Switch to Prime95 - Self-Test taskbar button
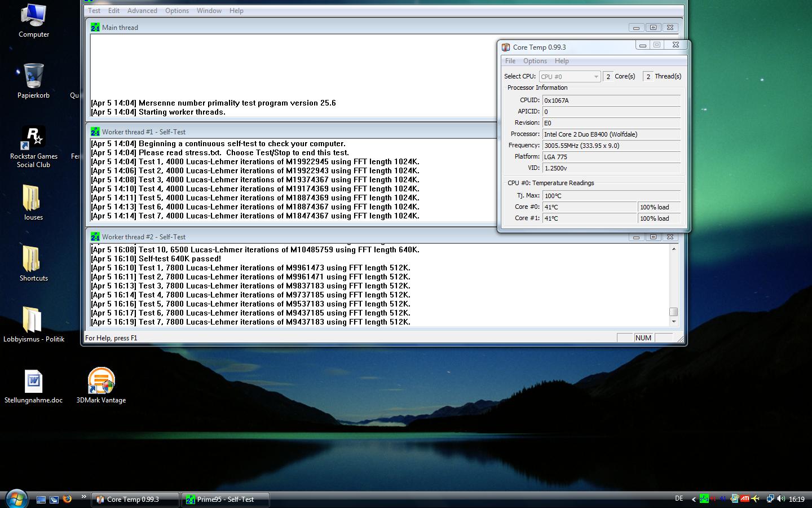 click(226, 500)
